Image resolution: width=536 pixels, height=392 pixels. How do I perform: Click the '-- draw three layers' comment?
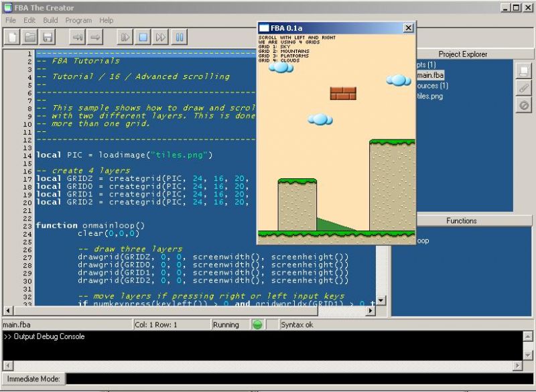pyautogui.click(x=130, y=249)
